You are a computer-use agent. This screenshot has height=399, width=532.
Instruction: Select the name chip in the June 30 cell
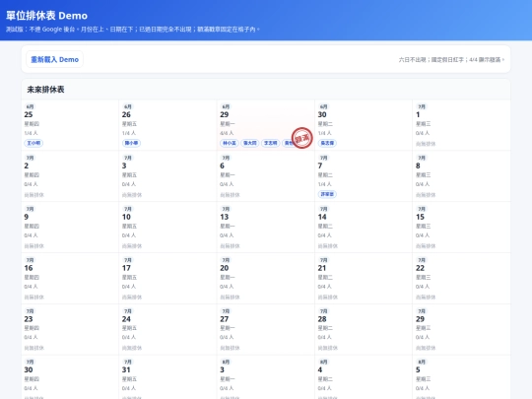coord(327,143)
